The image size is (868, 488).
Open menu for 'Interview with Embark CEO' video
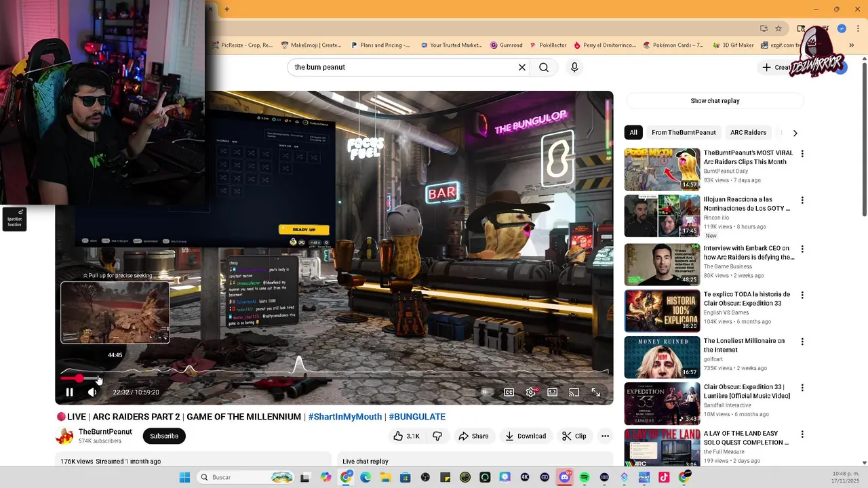pos(802,249)
